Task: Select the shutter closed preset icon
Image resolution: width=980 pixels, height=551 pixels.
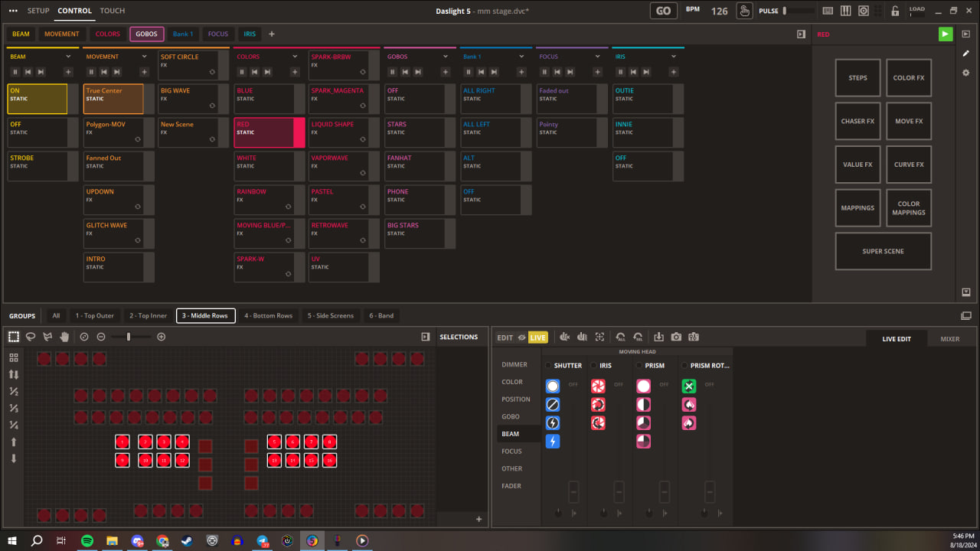Action: coord(553,404)
